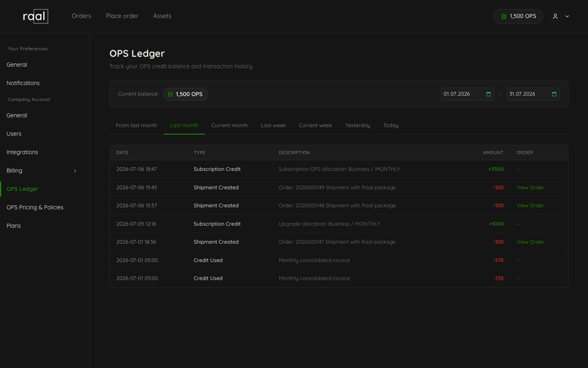
Task: Click the ORDER column header
Action: (x=525, y=153)
